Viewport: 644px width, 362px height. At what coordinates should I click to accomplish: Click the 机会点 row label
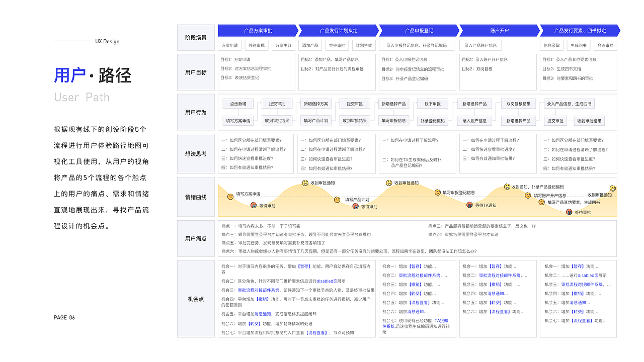pos(196,299)
